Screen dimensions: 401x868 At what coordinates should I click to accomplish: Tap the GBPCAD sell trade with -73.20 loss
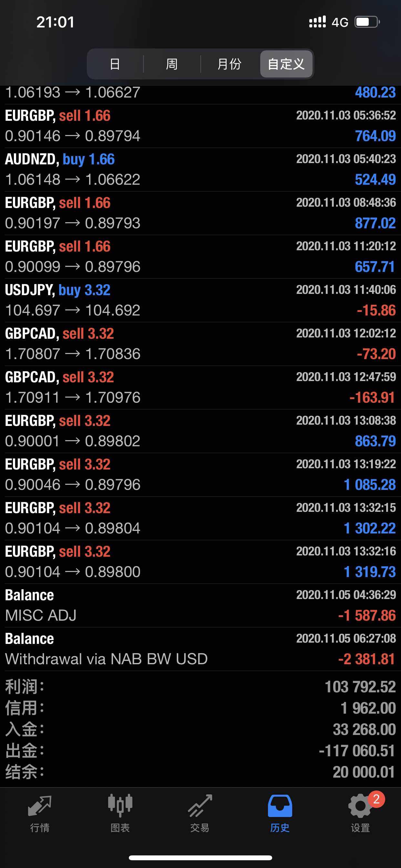(200, 344)
